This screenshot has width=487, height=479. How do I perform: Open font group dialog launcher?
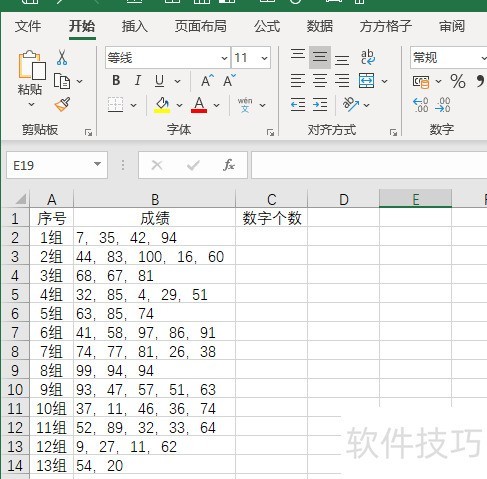[270, 133]
